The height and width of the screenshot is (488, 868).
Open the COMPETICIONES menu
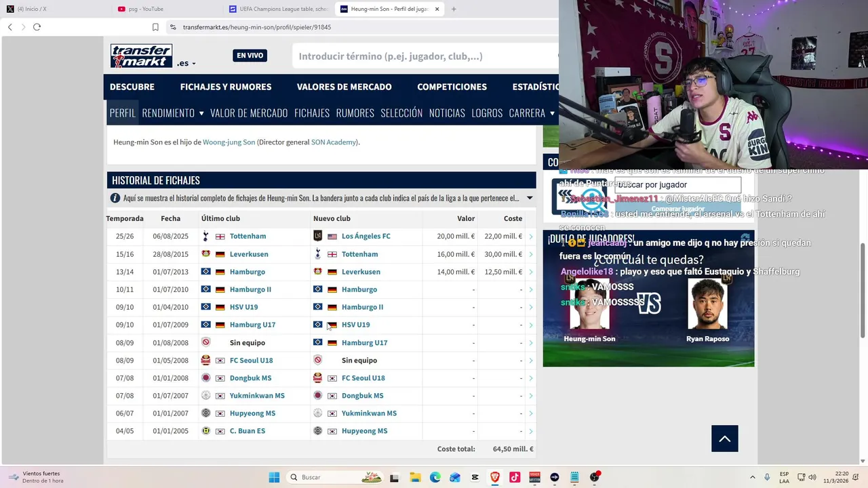pos(452,87)
